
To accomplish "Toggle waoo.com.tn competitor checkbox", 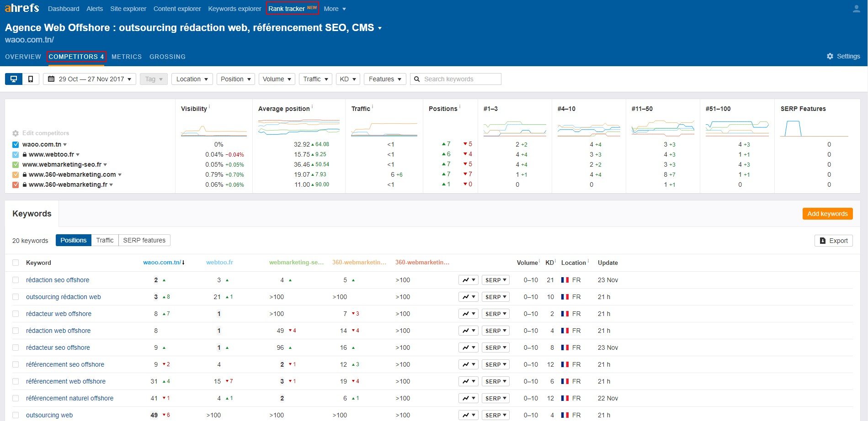I will pyautogui.click(x=16, y=144).
